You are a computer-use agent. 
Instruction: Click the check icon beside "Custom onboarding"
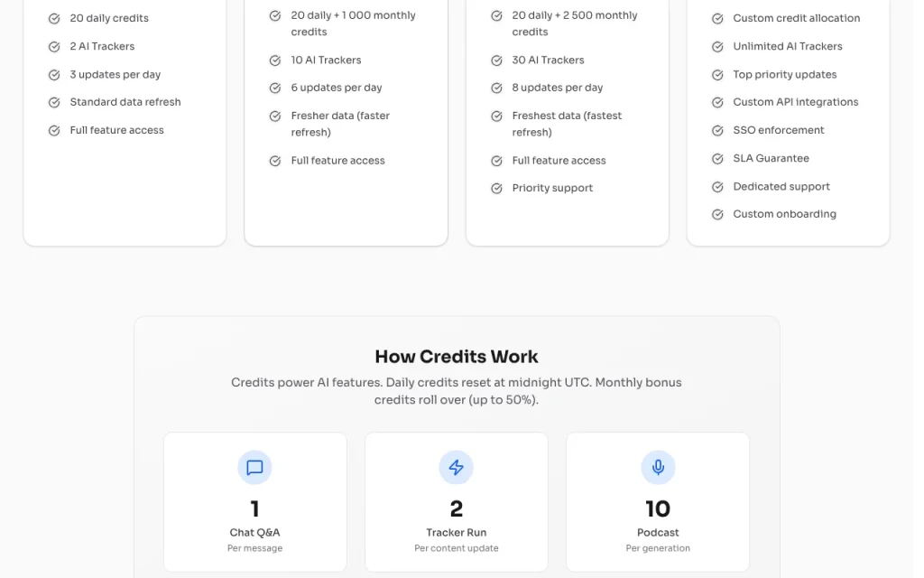click(x=717, y=214)
